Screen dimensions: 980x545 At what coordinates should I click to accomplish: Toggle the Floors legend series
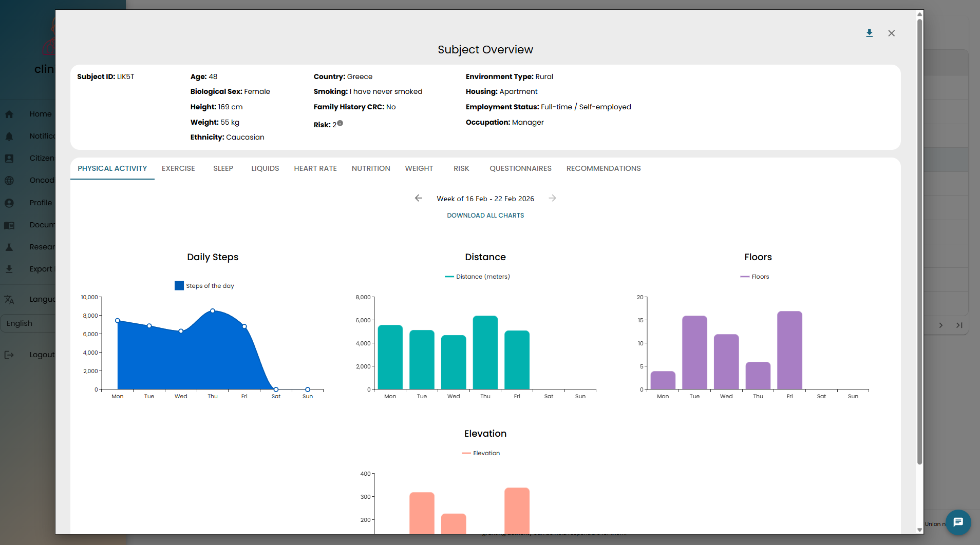[x=755, y=277]
